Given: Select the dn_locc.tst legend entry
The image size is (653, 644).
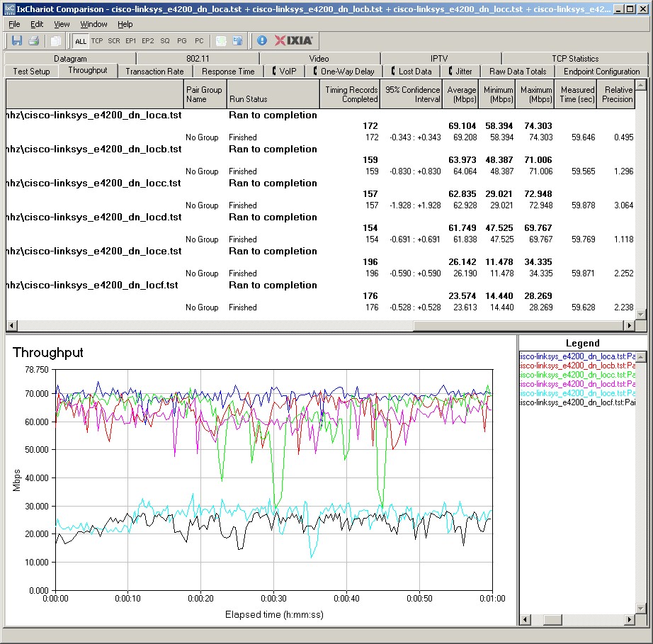Looking at the screenshot, I should click(577, 375).
